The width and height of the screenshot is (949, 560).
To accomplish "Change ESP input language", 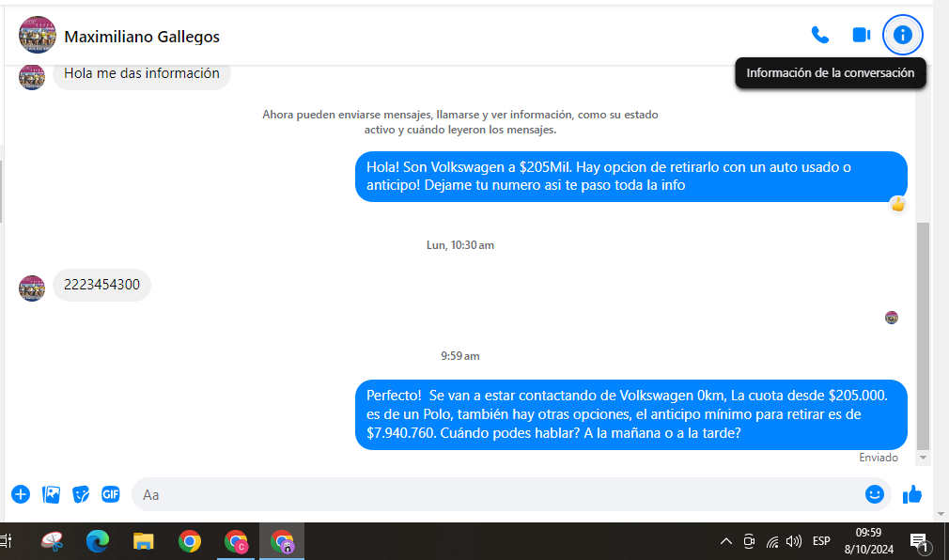I will (x=820, y=540).
